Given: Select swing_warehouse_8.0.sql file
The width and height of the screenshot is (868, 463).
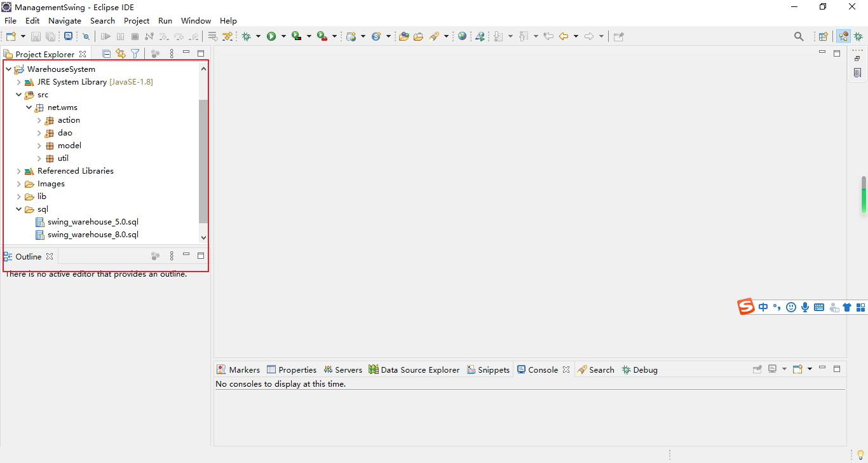Looking at the screenshot, I should pyautogui.click(x=93, y=235).
